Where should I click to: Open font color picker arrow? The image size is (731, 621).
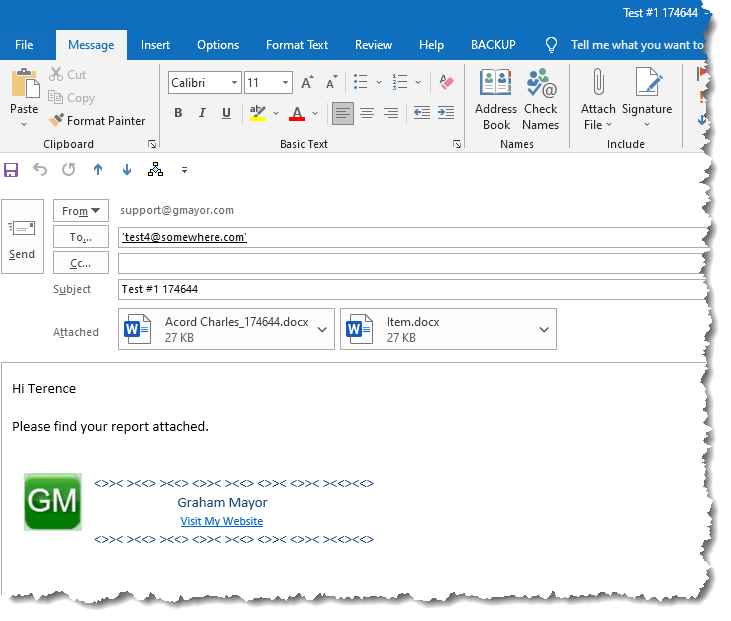pyautogui.click(x=315, y=113)
